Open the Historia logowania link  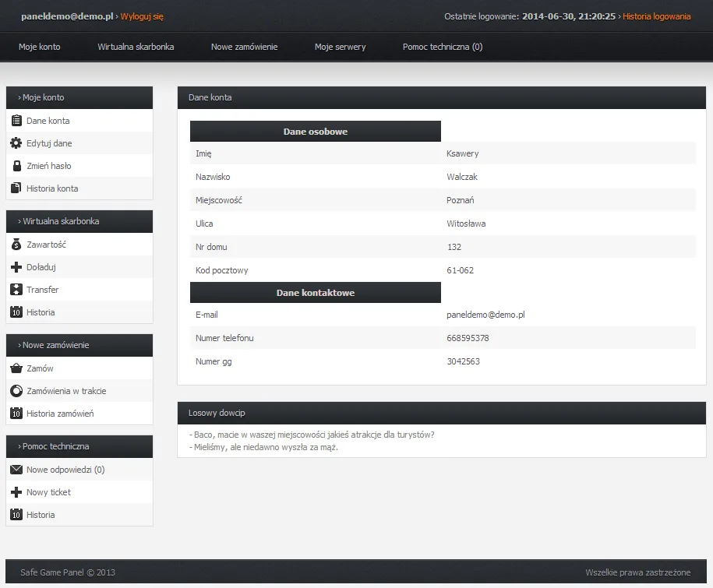[x=657, y=16]
